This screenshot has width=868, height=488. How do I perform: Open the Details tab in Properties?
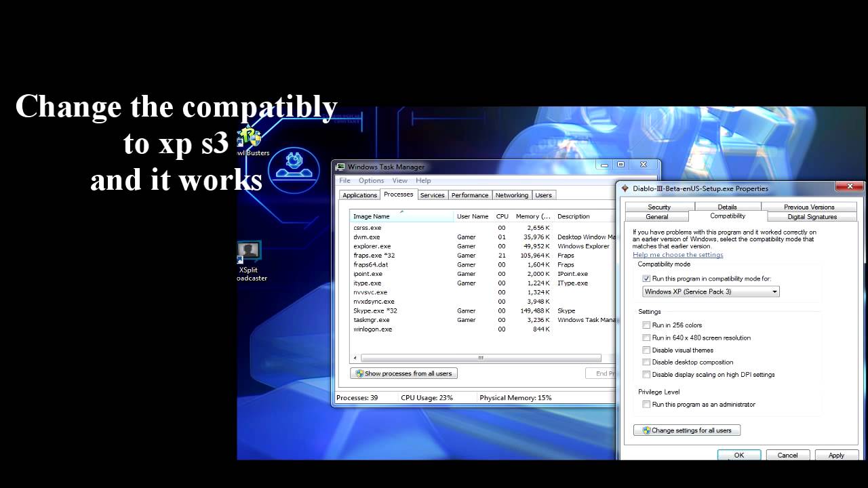pos(727,207)
